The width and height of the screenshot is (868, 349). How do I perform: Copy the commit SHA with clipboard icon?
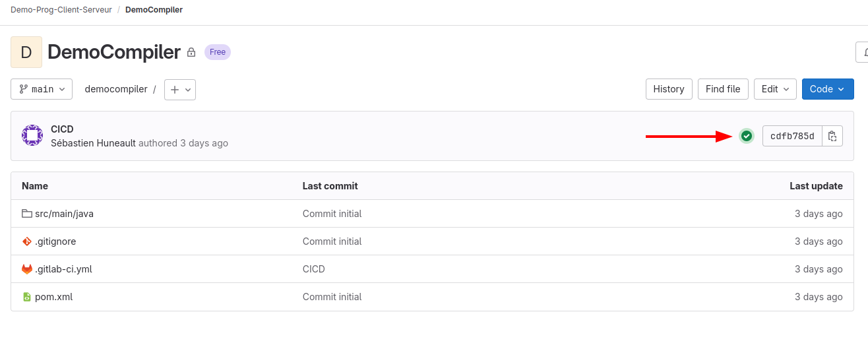pyautogui.click(x=832, y=136)
